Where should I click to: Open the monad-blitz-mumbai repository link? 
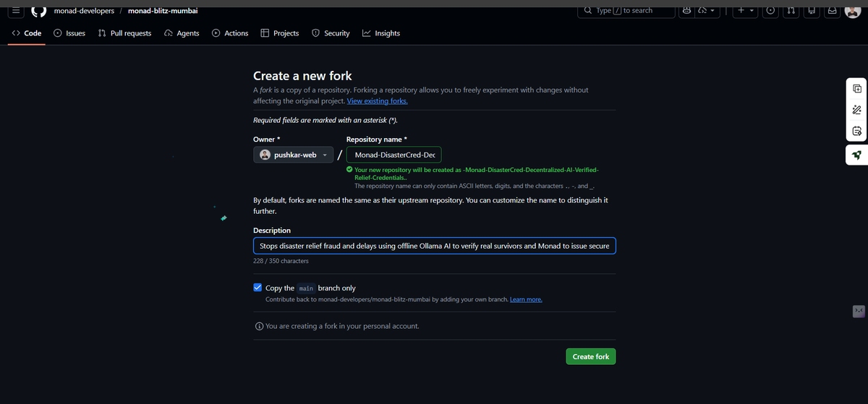pyautogui.click(x=163, y=11)
